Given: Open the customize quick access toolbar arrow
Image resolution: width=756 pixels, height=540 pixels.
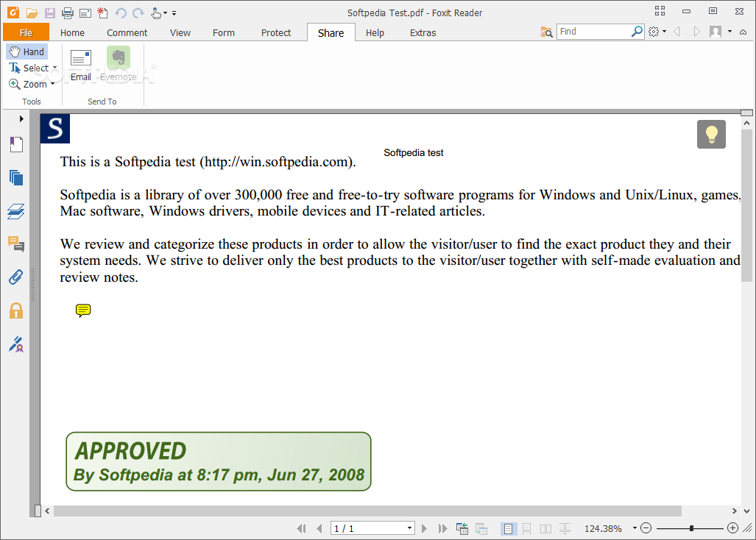Looking at the screenshot, I should tap(174, 13).
